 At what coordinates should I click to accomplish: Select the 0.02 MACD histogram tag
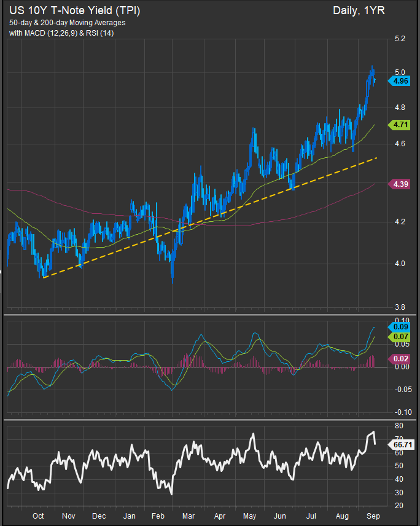pos(399,359)
